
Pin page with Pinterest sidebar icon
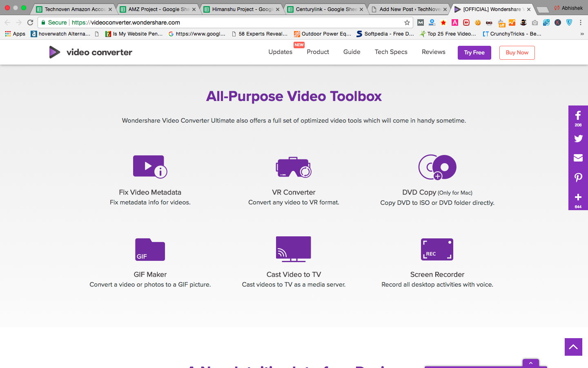coord(578,177)
